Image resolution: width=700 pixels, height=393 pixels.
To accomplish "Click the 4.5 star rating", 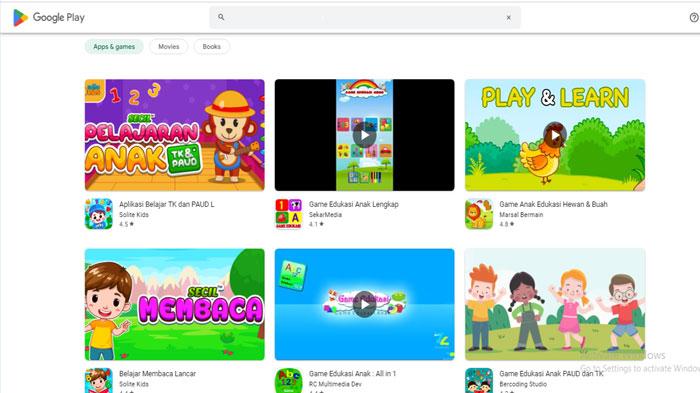I will coord(126,224).
